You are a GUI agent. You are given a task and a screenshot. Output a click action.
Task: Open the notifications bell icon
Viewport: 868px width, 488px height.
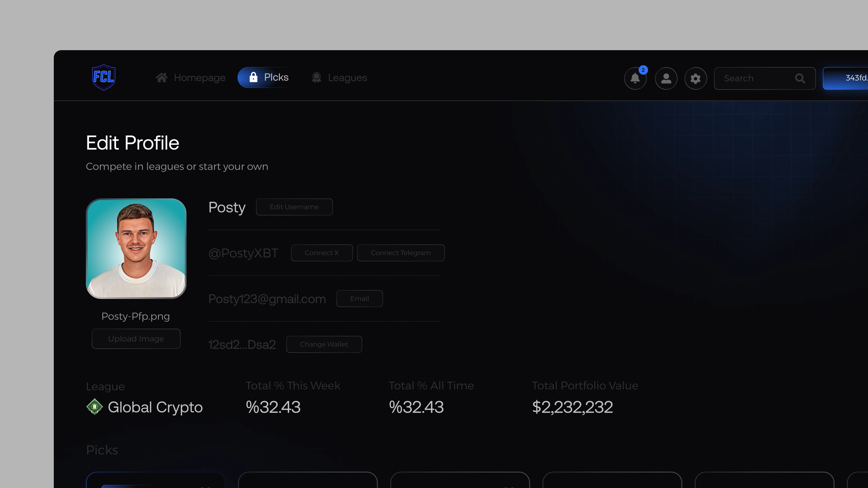click(635, 78)
